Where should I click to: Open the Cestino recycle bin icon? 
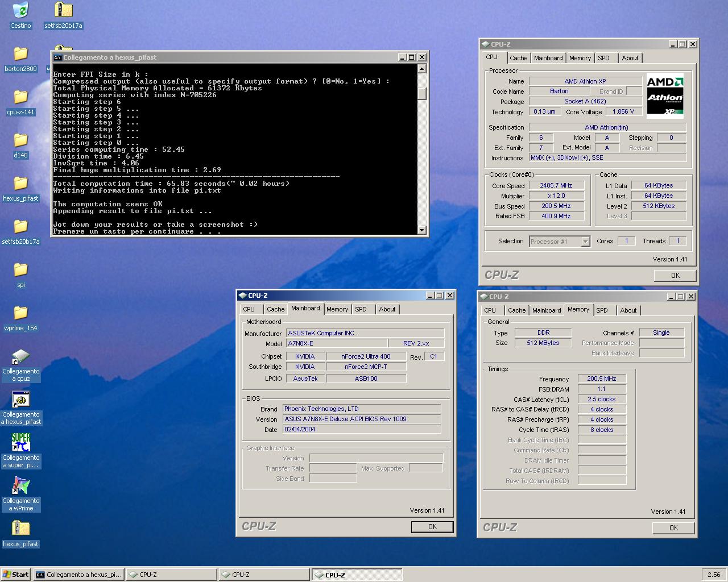click(20, 11)
